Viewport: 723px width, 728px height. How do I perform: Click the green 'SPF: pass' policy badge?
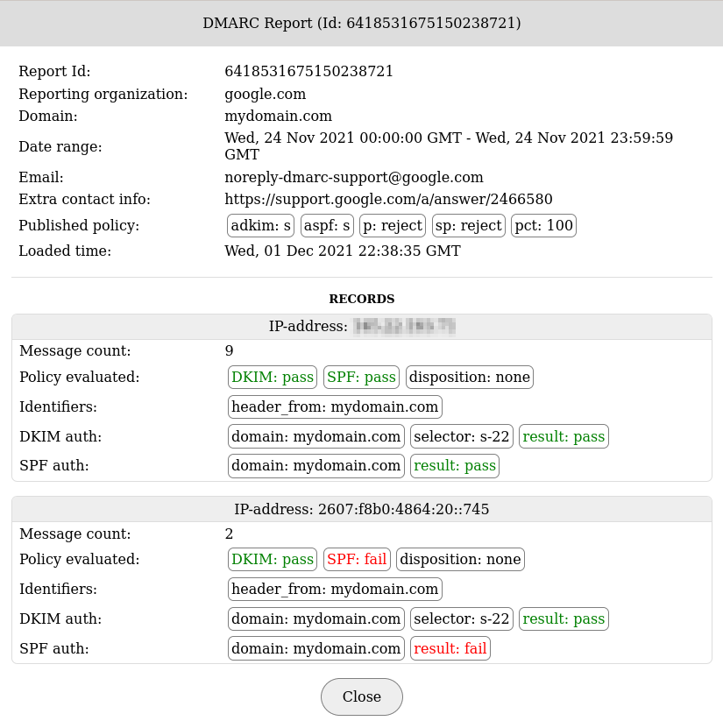click(x=361, y=377)
